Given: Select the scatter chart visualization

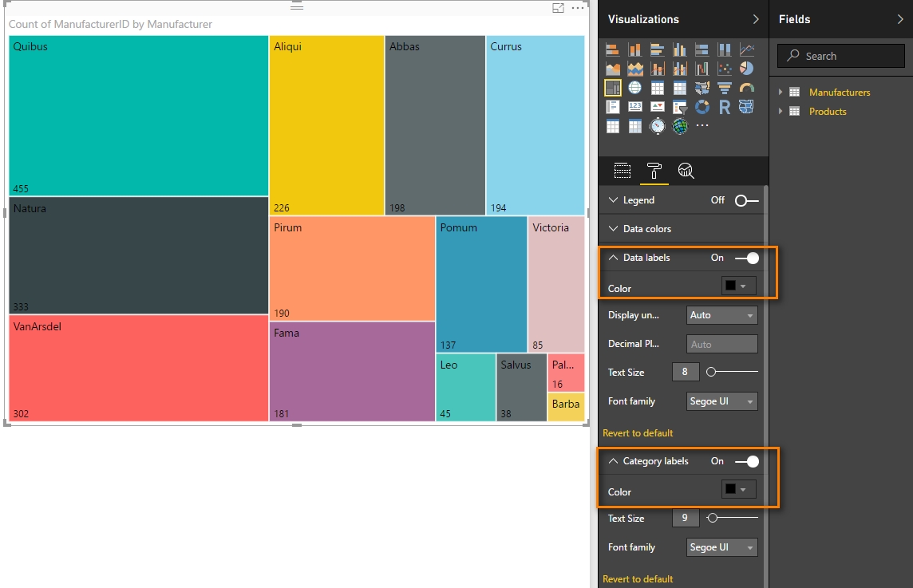Looking at the screenshot, I should (725, 69).
